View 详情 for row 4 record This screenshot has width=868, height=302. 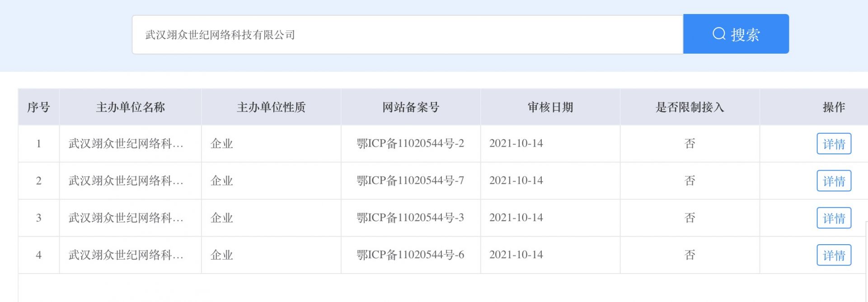click(x=834, y=255)
